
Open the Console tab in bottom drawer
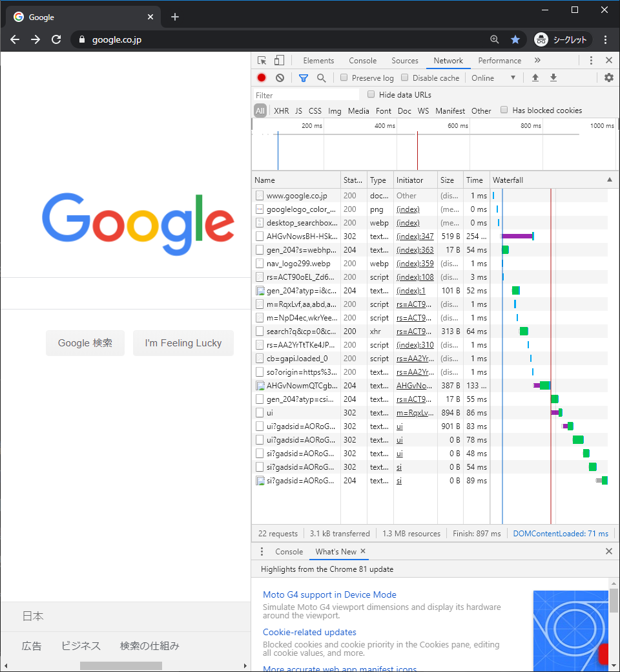tap(289, 552)
